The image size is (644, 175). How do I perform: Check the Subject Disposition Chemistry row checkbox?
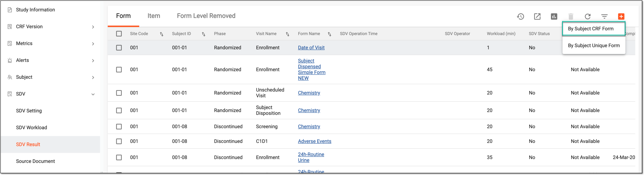click(119, 110)
